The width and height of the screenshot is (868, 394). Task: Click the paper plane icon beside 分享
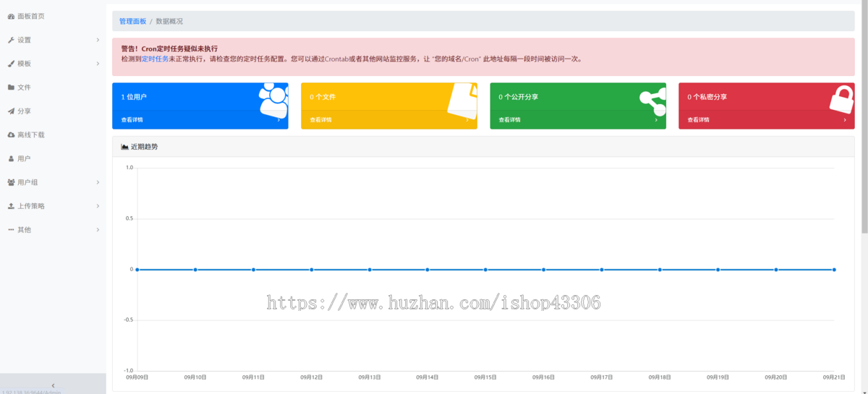(x=11, y=111)
